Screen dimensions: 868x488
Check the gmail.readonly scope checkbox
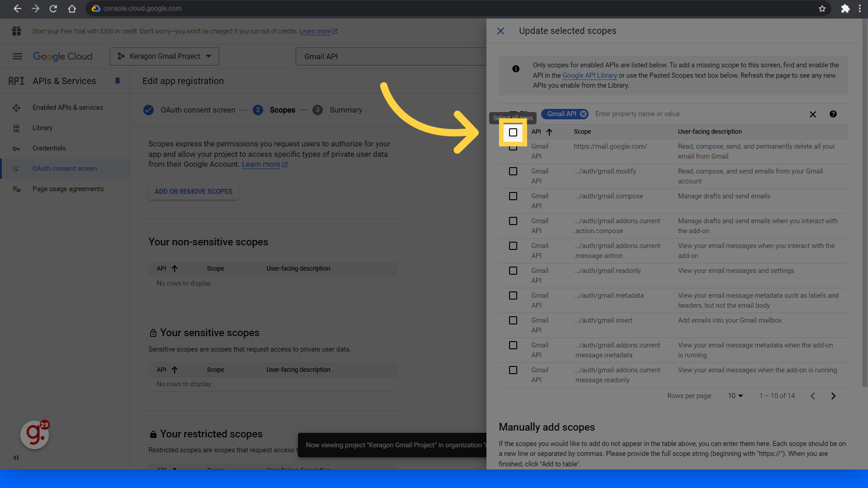click(x=513, y=271)
